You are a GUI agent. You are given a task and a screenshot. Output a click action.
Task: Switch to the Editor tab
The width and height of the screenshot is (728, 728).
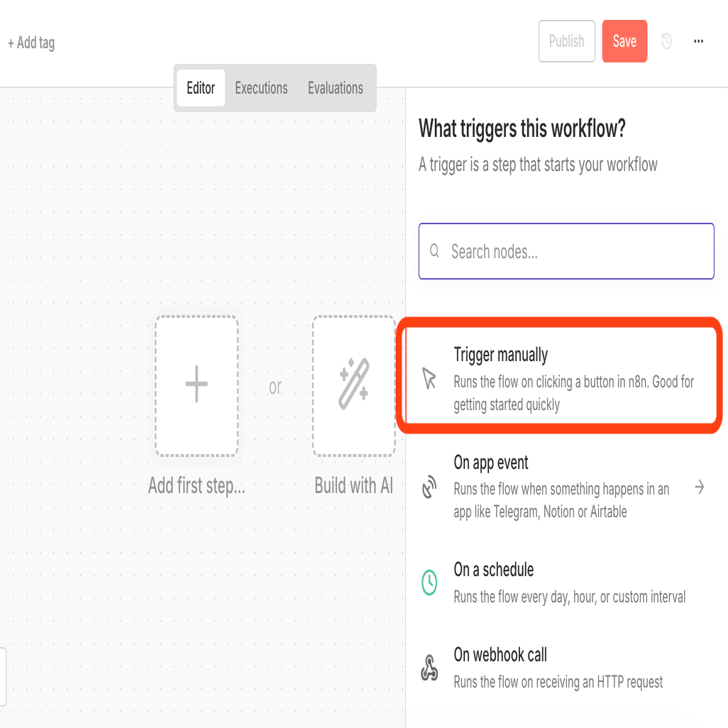click(201, 88)
